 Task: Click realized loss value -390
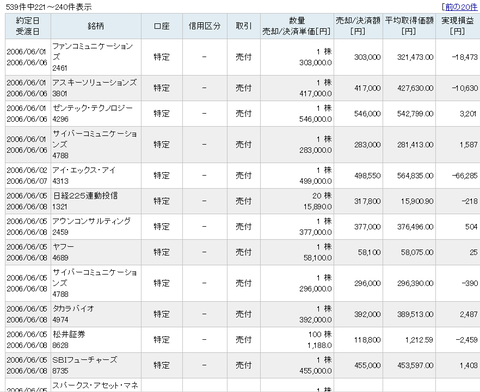(x=470, y=283)
